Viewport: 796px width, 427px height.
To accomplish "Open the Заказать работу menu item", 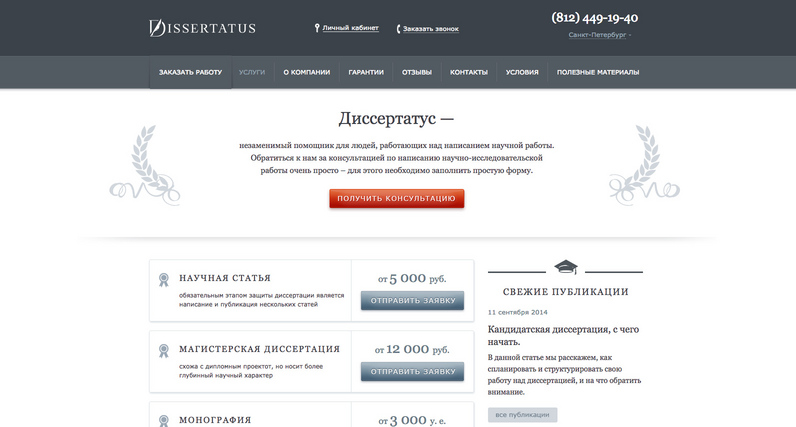I will click(190, 72).
